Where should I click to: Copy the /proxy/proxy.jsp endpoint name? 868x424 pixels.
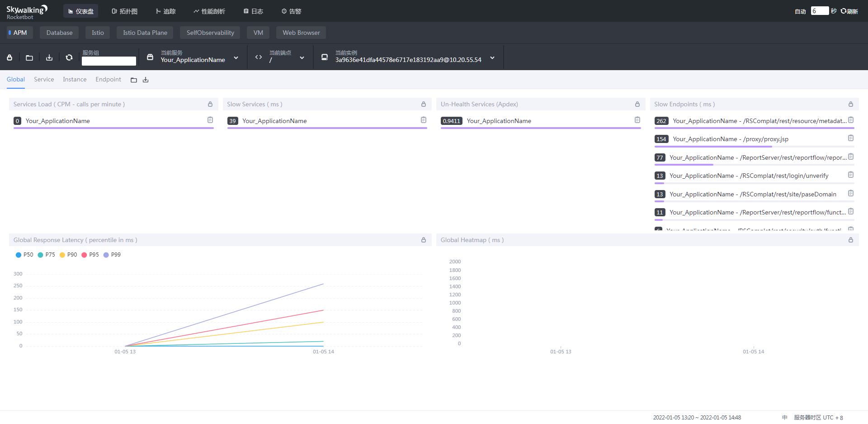851,138
